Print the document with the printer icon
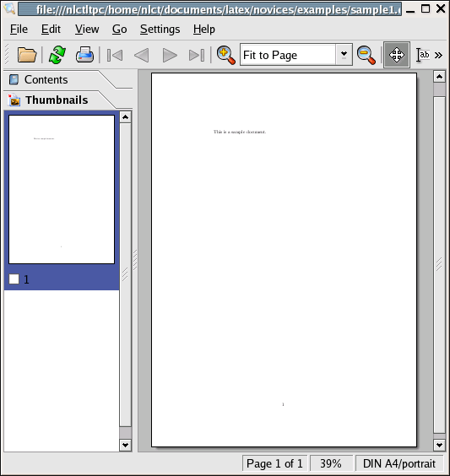 pos(84,55)
